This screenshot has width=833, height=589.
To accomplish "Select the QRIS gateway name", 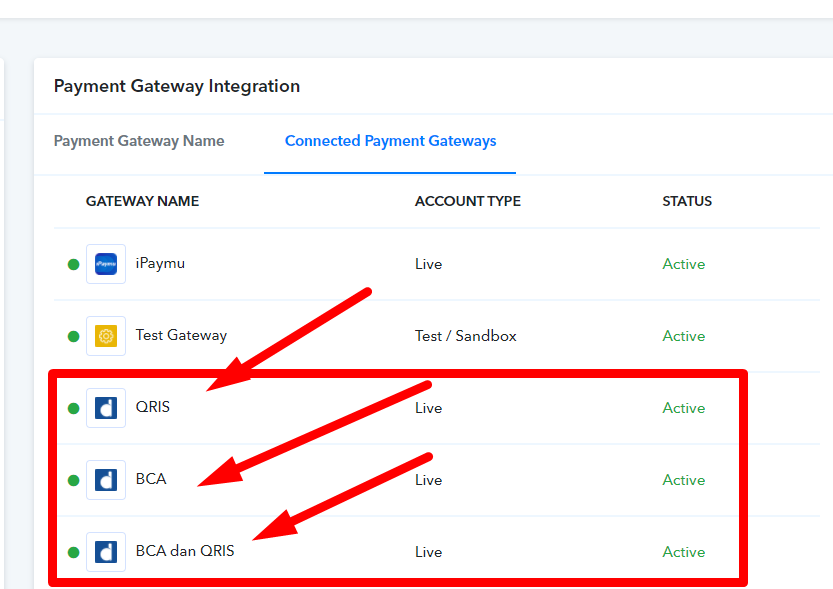I will [152, 407].
